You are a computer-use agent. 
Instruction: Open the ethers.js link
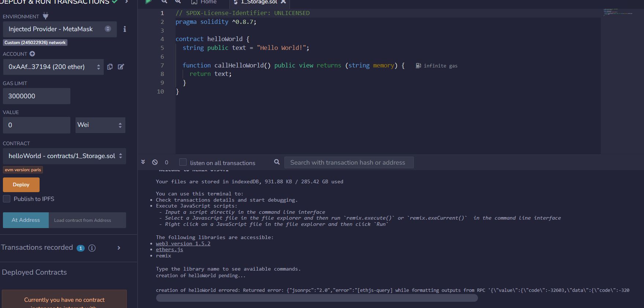tap(169, 249)
